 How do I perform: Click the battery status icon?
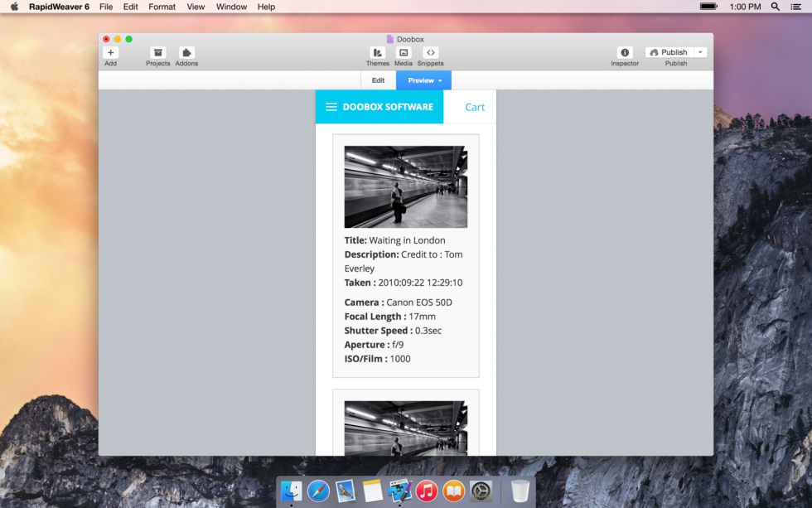click(708, 7)
